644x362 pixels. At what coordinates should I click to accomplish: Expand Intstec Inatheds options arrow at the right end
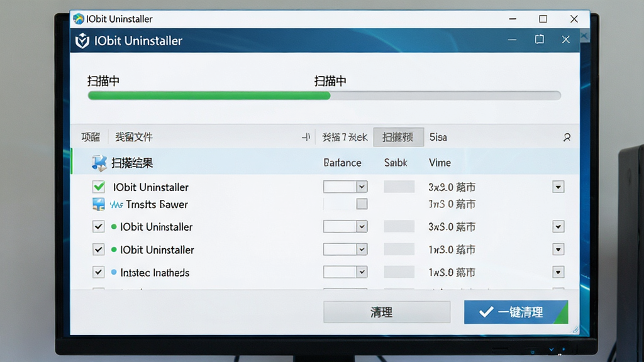pyautogui.click(x=558, y=272)
